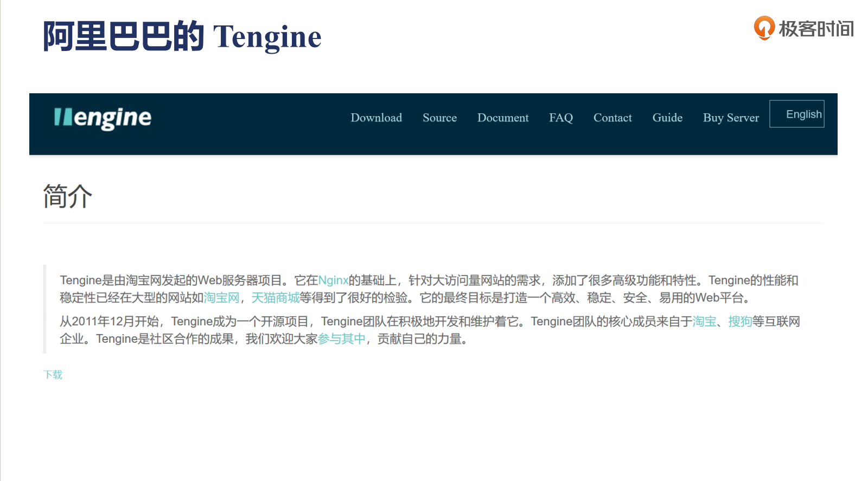Open the Buy Server menu item
Image resolution: width=868 pixels, height=481 pixels.
pos(731,118)
